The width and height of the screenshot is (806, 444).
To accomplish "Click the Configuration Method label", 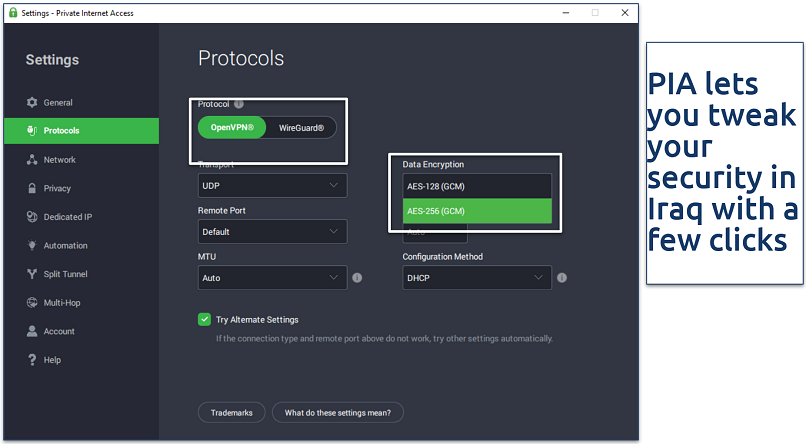I will click(443, 256).
